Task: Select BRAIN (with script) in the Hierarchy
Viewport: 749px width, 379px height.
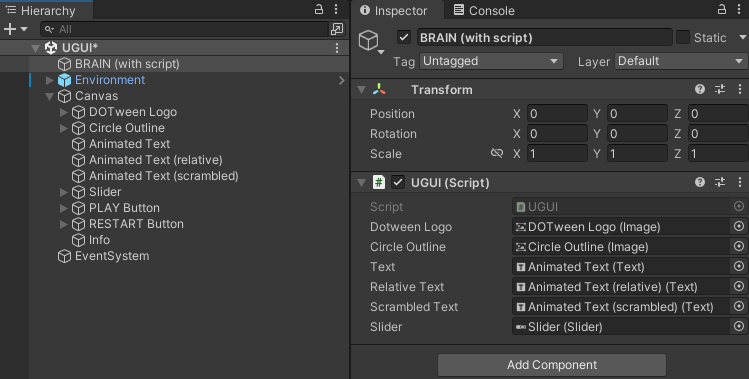Action: pyautogui.click(x=127, y=64)
